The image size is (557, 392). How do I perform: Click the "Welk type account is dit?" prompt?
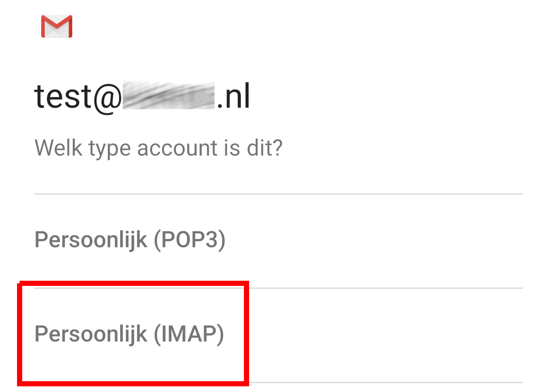tap(158, 149)
